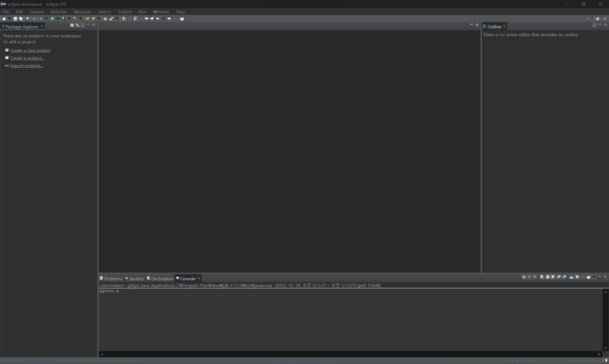Click the Open Type icon
609x364 pixels.
tap(105, 19)
